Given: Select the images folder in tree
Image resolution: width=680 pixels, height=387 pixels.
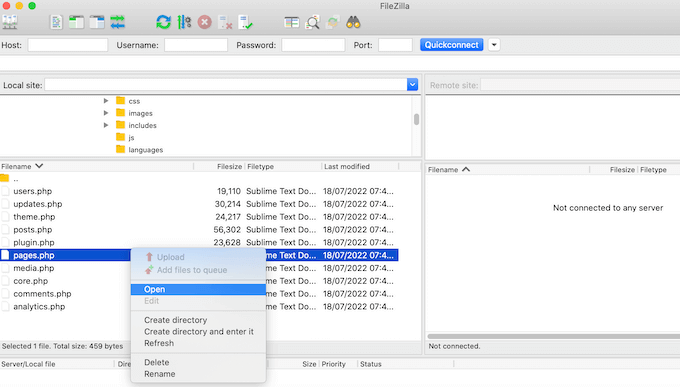Looking at the screenshot, I should coord(134,113).
